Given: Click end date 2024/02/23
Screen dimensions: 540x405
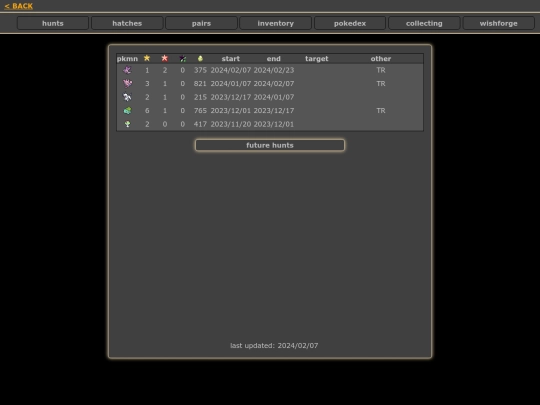Looking at the screenshot, I should point(274,70).
